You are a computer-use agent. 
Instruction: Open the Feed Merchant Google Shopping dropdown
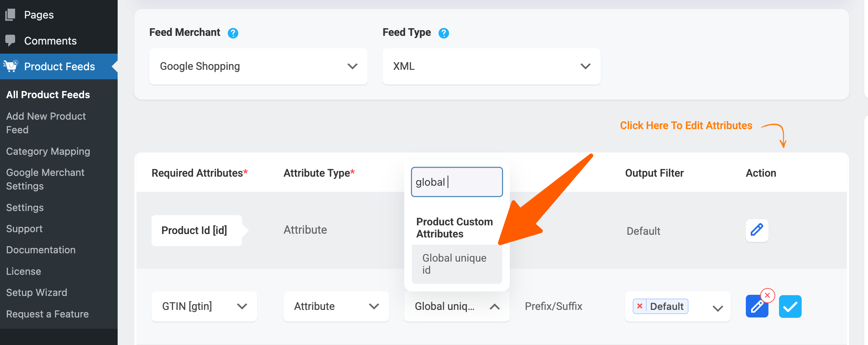point(258,66)
